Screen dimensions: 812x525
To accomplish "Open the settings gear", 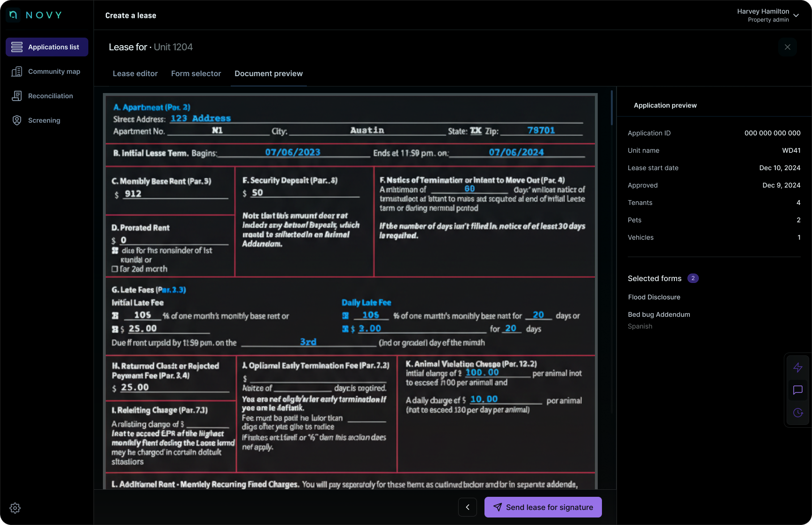I will (15, 508).
